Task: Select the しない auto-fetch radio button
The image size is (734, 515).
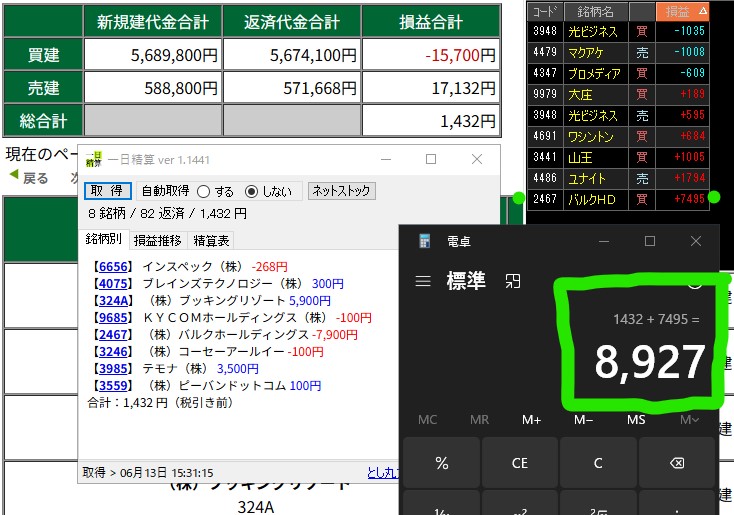Action: click(x=251, y=191)
